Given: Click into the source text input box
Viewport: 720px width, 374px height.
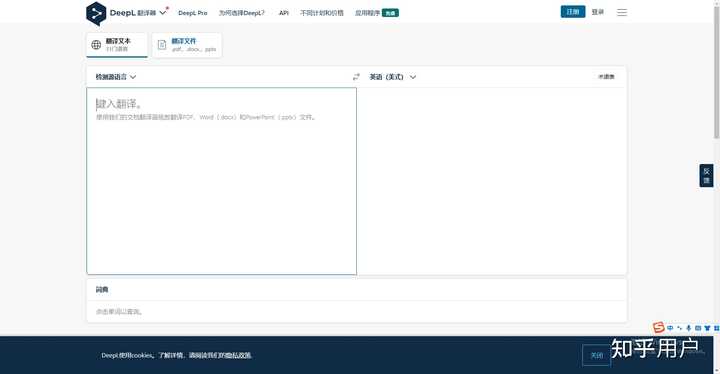Looking at the screenshot, I should point(221,181).
